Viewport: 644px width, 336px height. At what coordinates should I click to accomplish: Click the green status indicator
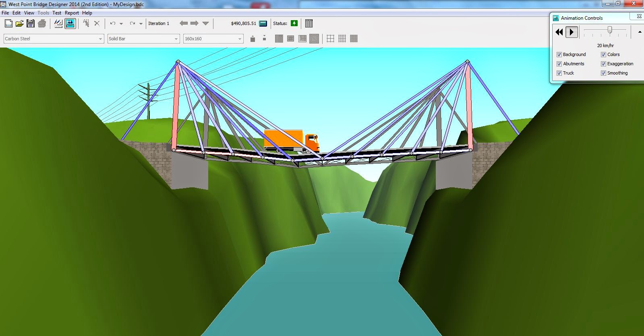[x=294, y=23]
